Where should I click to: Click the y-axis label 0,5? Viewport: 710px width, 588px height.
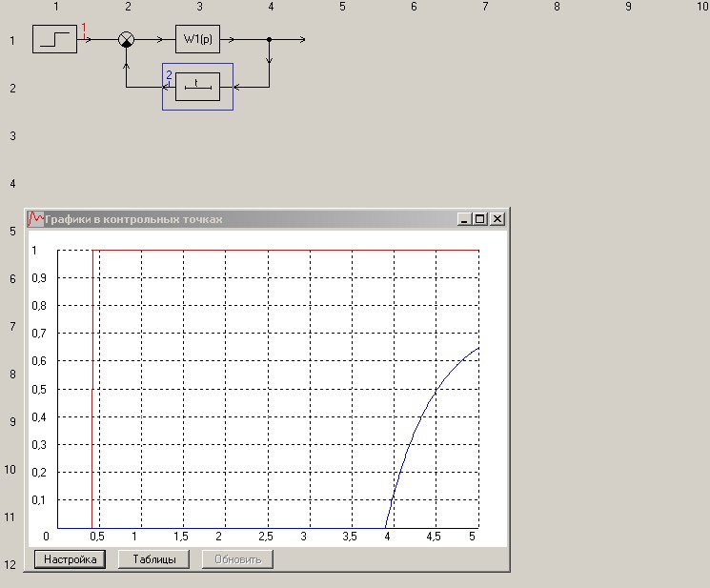[x=39, y=390]
